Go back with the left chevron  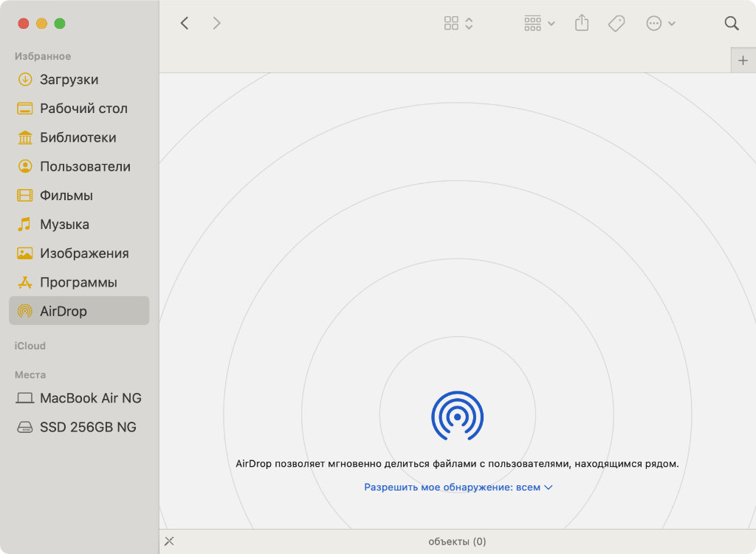click(x=185, y=23)
